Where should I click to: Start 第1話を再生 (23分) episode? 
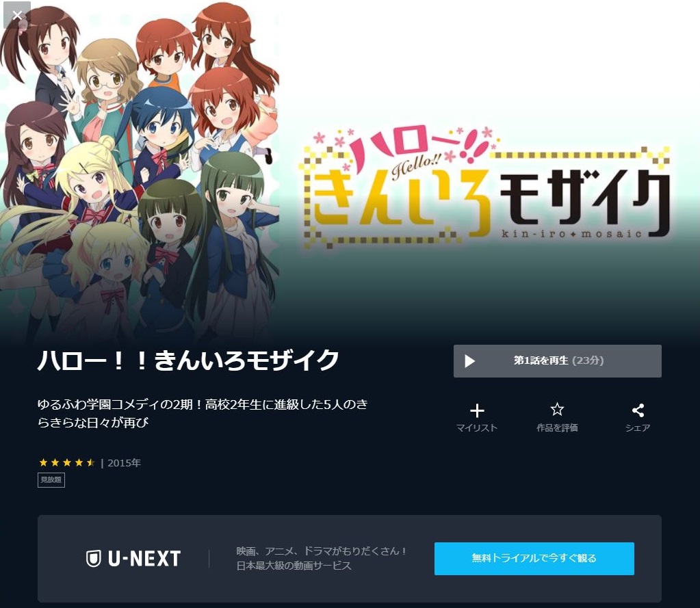pos(557,361)
